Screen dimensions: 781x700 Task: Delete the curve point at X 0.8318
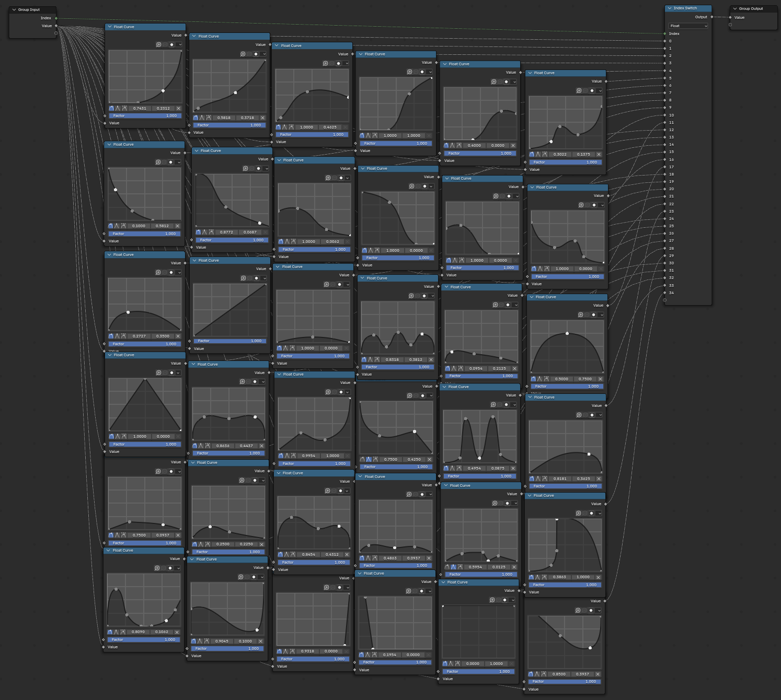pos(431,360)
